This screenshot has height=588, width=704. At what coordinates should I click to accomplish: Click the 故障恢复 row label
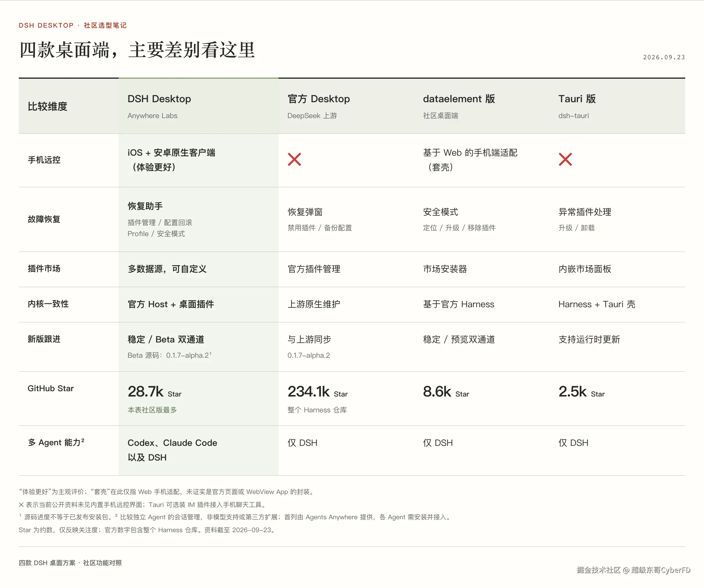click(44, 219)
